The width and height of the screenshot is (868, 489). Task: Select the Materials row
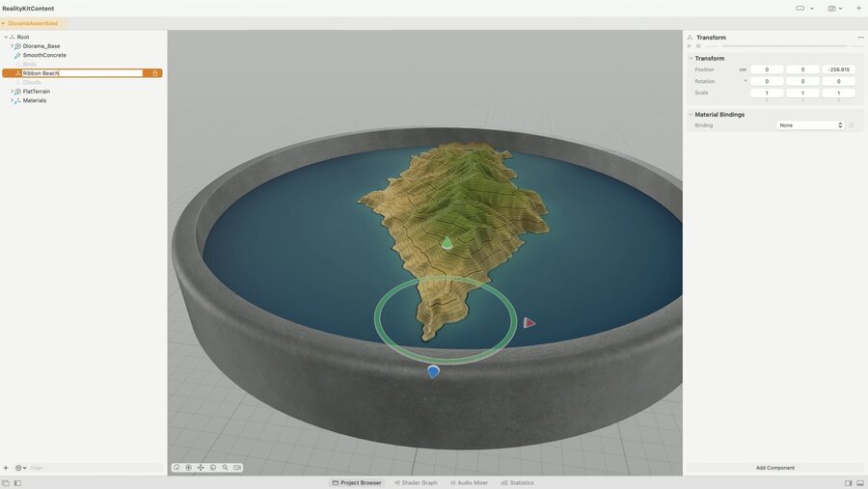[83, 100]
